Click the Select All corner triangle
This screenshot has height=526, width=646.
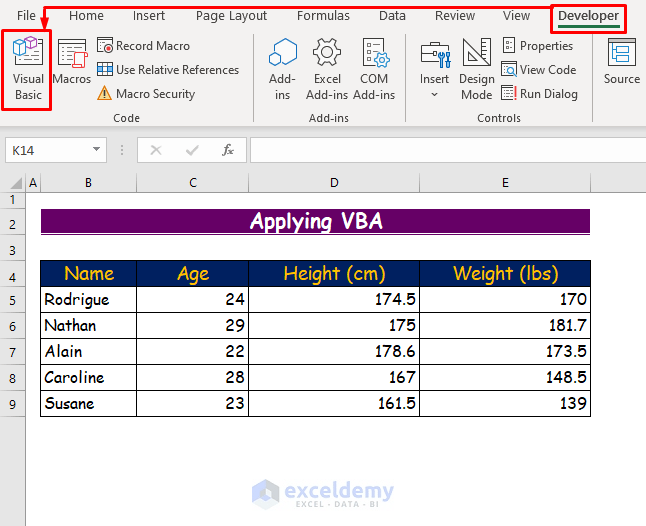tap(15, 183)
